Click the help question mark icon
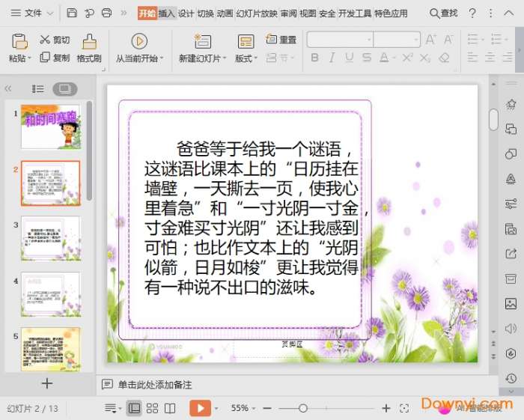This screenshot has width=524, height=420. (472, 13)
